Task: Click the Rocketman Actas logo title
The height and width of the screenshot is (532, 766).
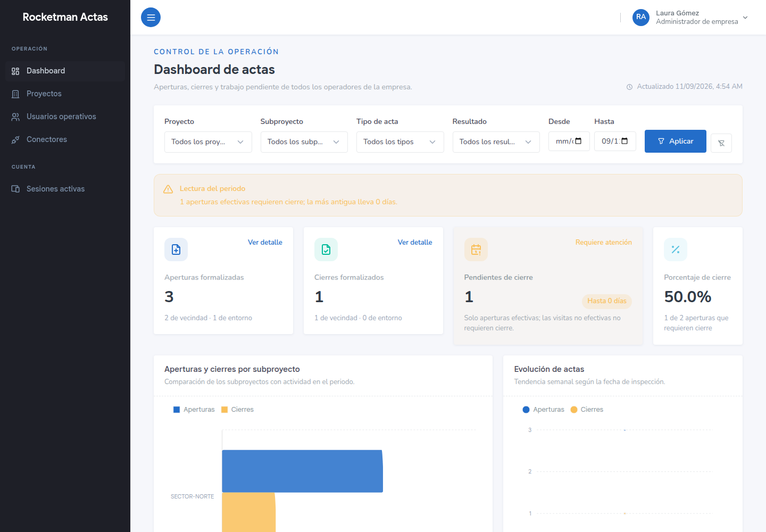Action: [65, 17]
